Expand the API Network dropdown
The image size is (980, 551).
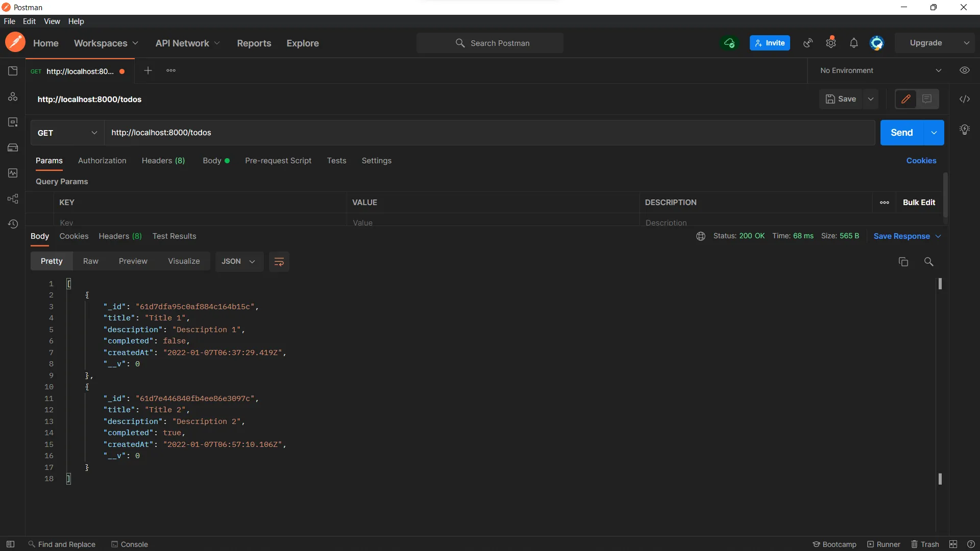click(188, 43)
